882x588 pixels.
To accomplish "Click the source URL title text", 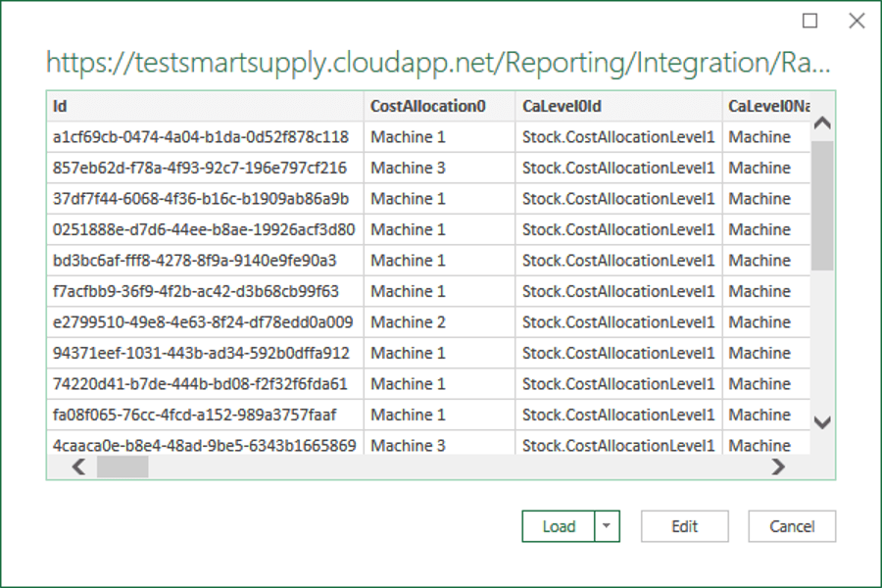I will 438,64.
